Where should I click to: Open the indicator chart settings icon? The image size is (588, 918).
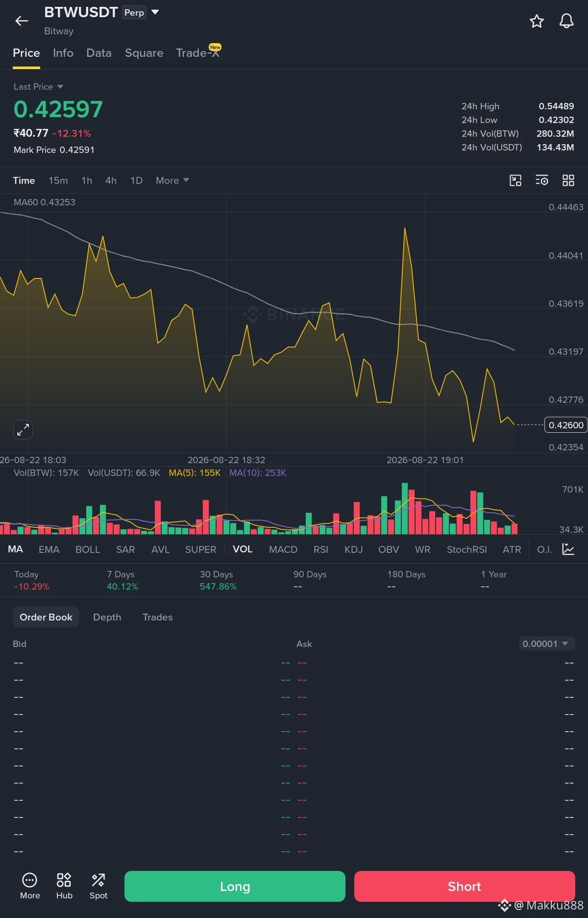pyautogui.click(x=568, y=549)
